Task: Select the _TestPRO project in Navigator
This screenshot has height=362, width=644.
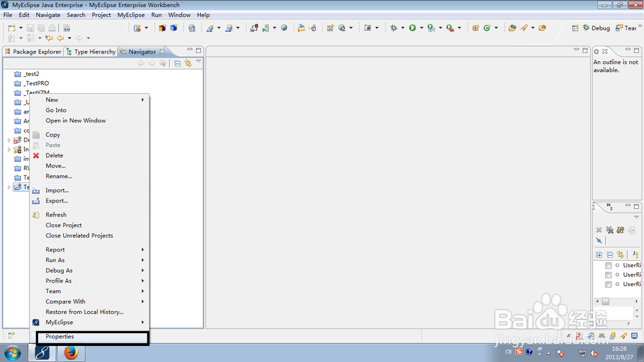Action: point(32,83)
